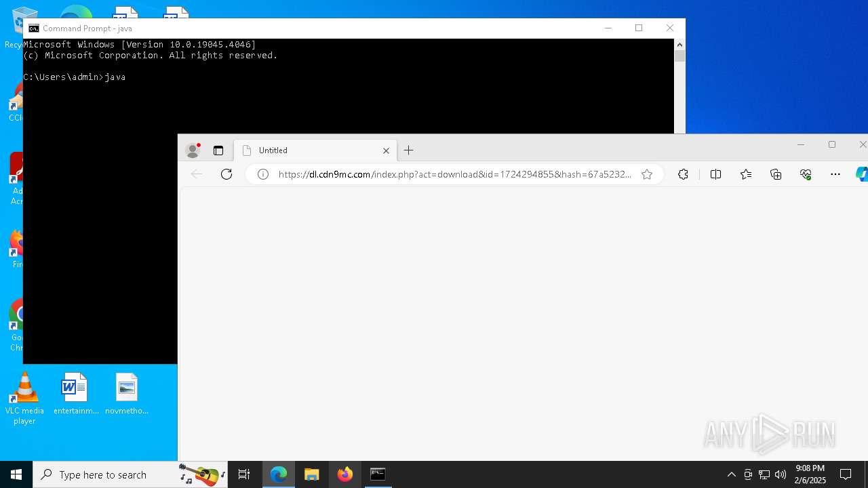Open the Edge profile icon
868x488 pixels.
pos(193,150)
